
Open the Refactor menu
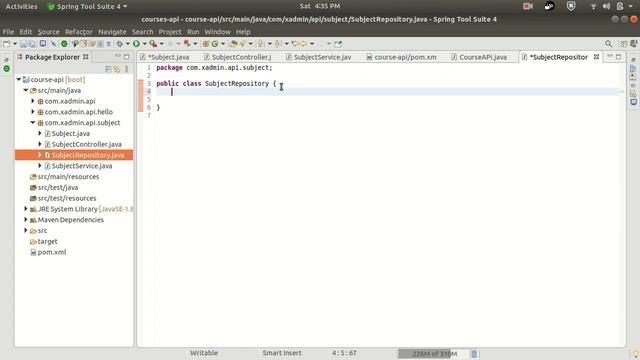click(x=79, y=32)
